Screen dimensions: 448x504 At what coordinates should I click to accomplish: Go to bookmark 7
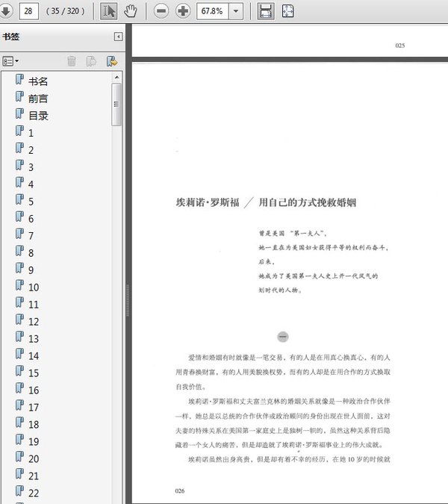[31, 236]
